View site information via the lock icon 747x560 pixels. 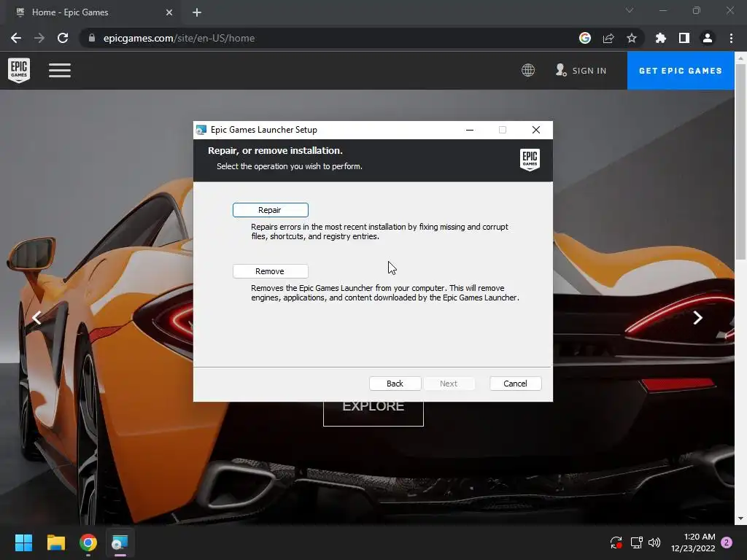[91, 38]
